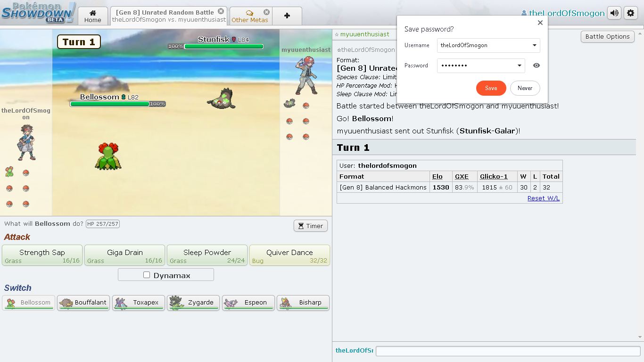Click the chat log scrollbar down arrow

640,337
